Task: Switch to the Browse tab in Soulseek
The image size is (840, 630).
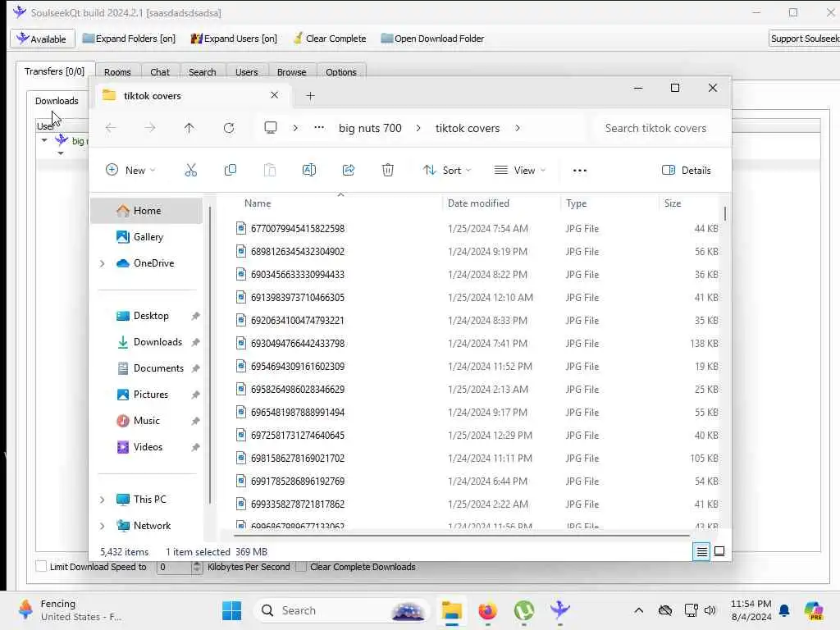Action: click(x=291, y=72)
